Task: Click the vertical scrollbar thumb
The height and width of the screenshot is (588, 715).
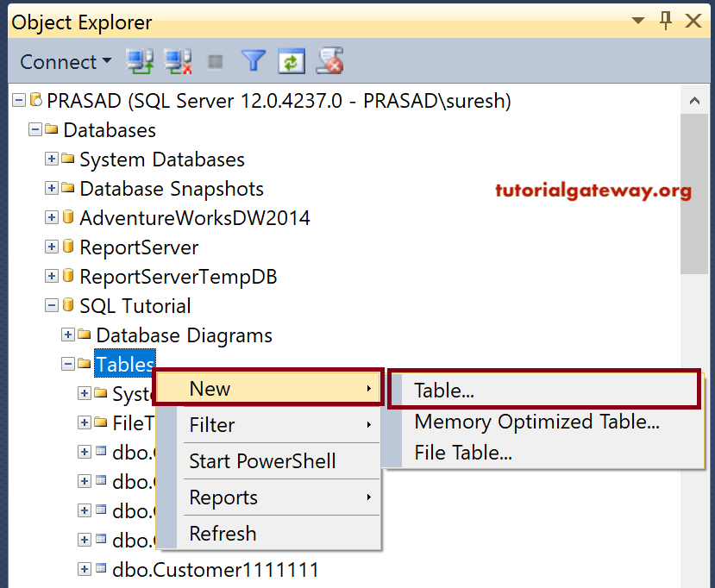Action: pos(694,194)
